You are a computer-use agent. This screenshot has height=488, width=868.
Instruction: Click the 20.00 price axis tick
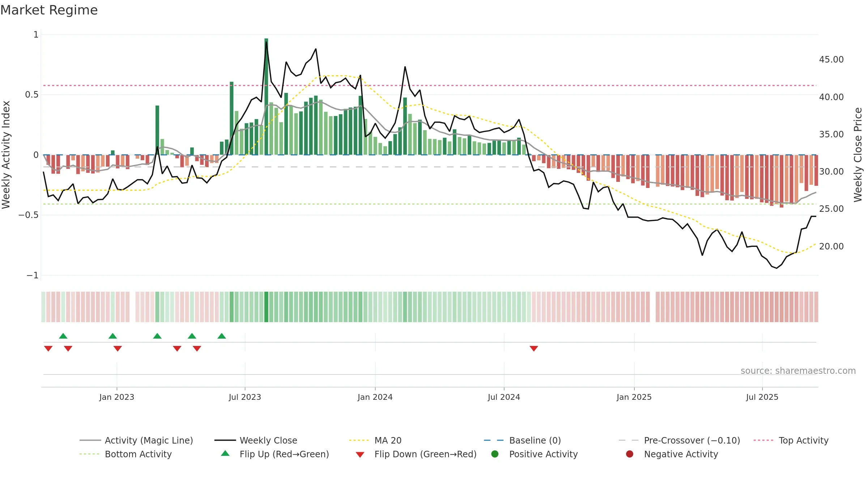tap(831, 246)
